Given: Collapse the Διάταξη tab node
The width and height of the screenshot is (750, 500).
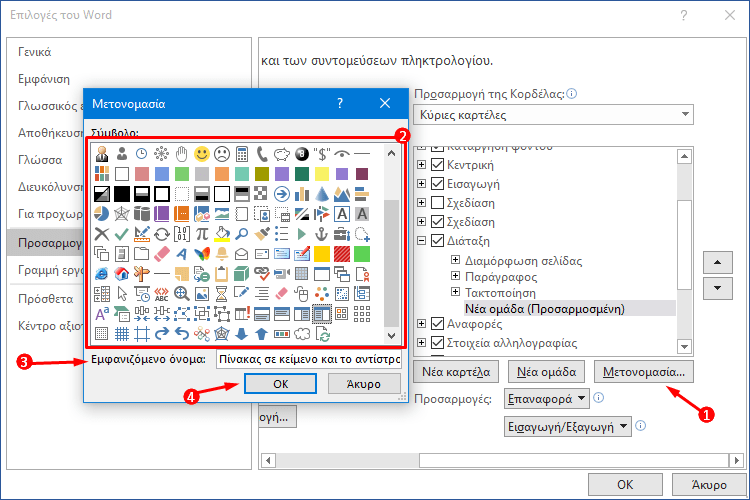Looking at the screenshot, I should pos(421,241).
